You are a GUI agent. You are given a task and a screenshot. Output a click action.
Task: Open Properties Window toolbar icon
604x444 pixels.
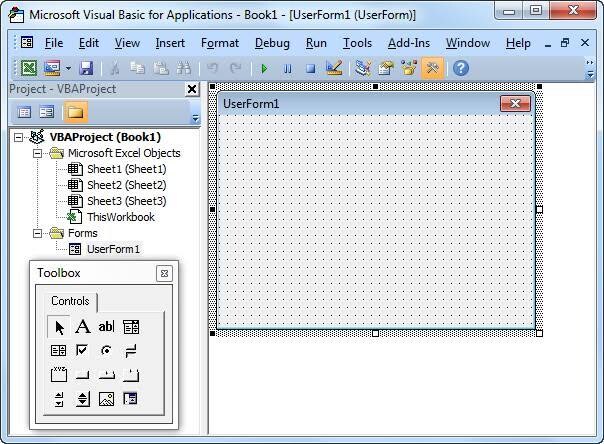pos(386,69)
